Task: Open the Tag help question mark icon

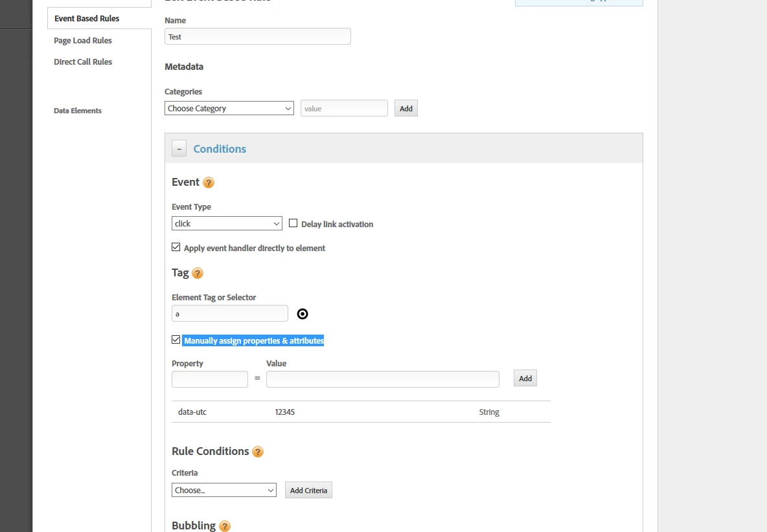Action: (x=198, y=274)
